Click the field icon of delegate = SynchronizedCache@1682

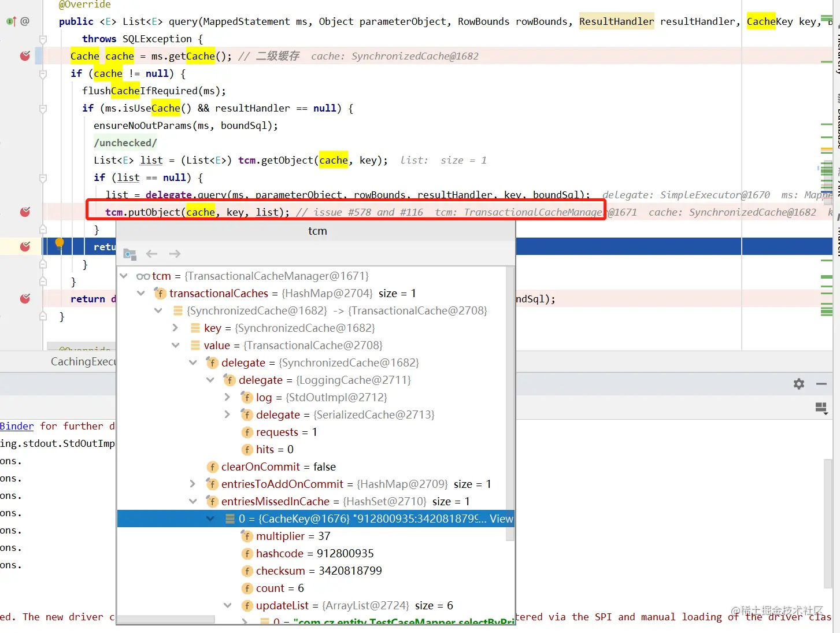[212, 363]
